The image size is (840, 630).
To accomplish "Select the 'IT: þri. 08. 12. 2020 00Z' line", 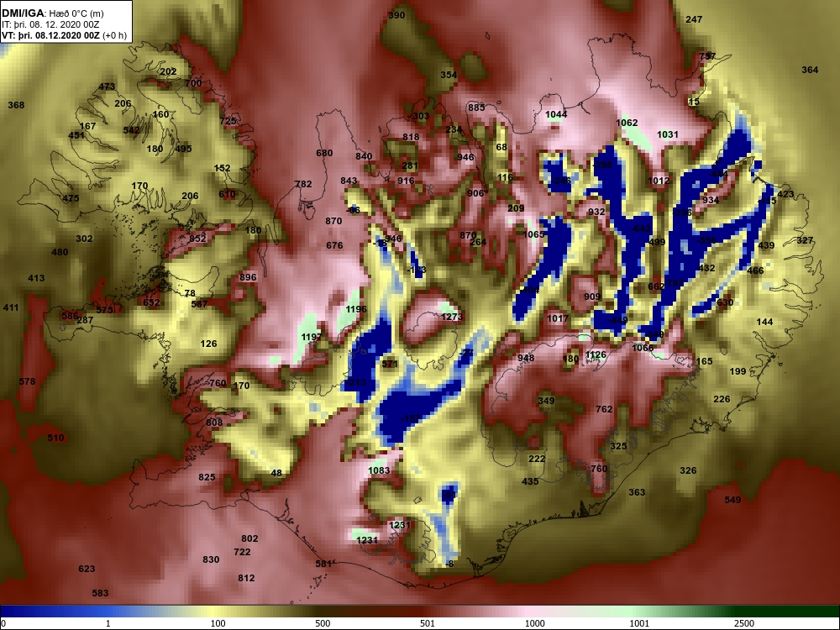I will point(50,24).
